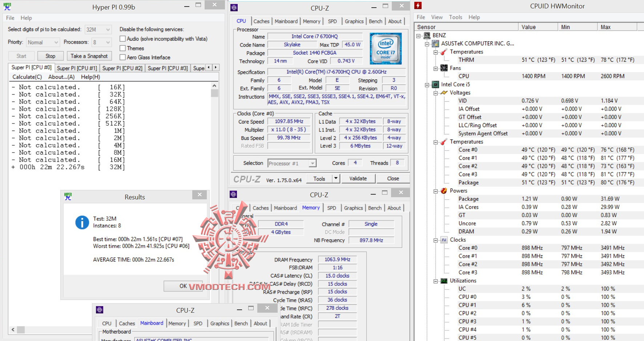Open the Help menu in Hyper PI
The height and width of the screenshot is (341, 644).
point(26,18)
